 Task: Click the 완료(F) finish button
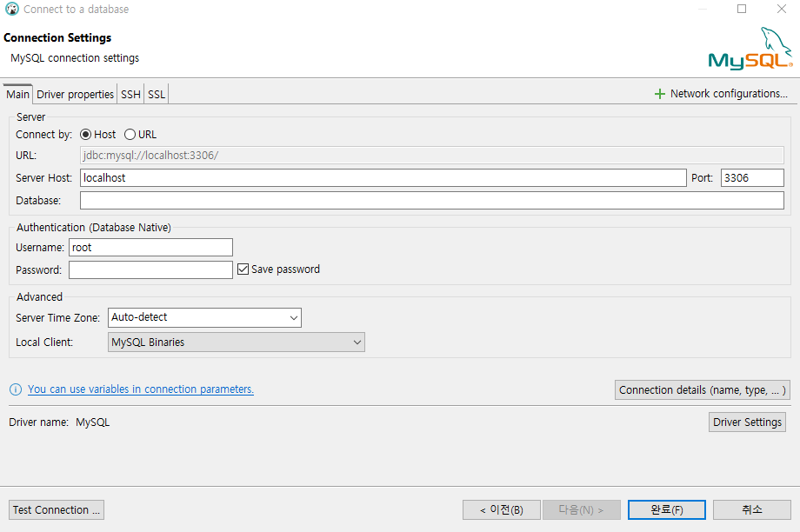[x=667, y=509]
